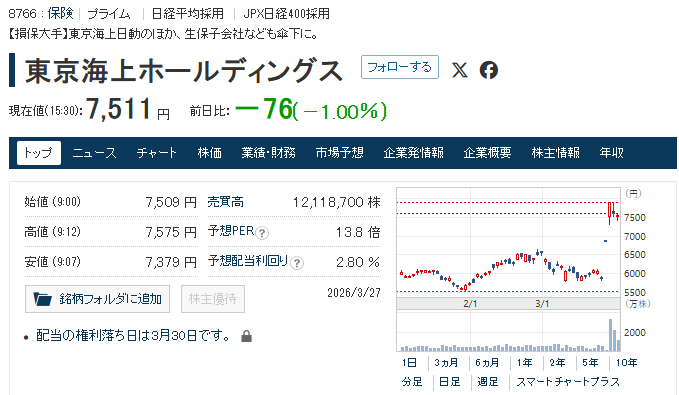Click current price 7,511 value
The width and height of the screenshot is (679, 395).
pos(119,109)
